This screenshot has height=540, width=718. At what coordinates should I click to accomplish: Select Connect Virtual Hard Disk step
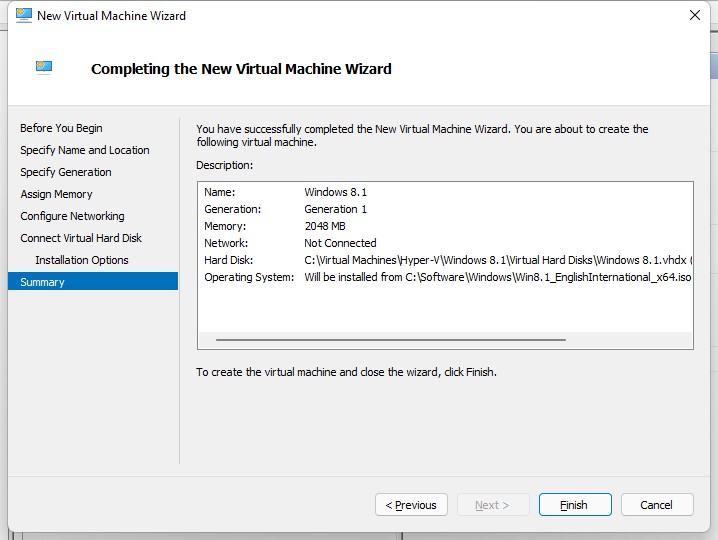click(81, 238)
